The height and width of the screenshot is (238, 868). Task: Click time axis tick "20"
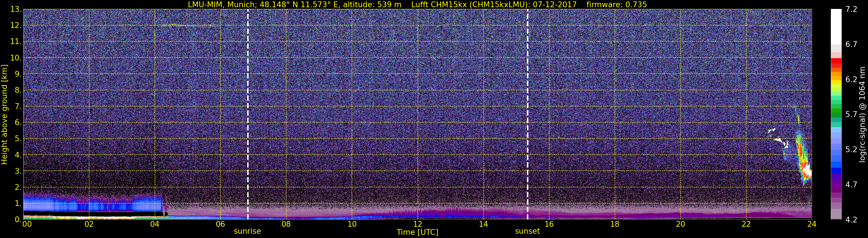tap(680, 224)
